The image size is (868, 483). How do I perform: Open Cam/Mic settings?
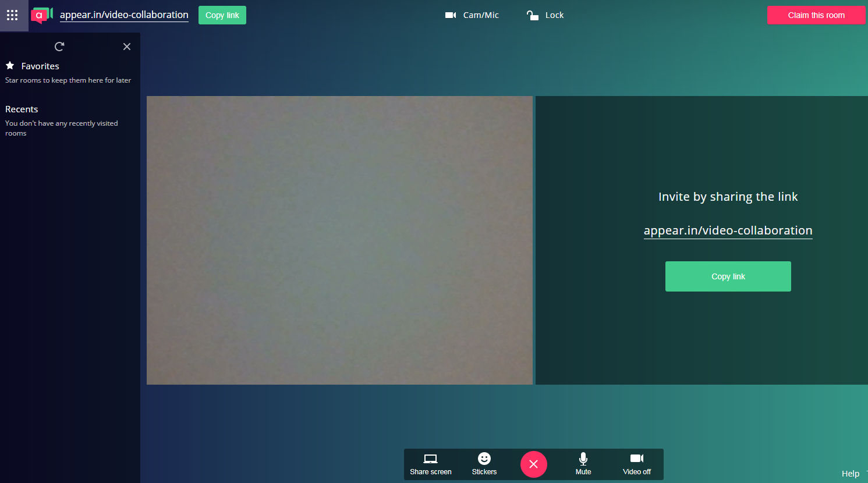(472, 15)
